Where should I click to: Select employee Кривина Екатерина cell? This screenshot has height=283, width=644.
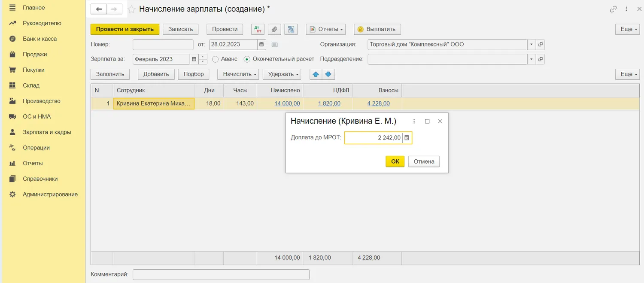coord(154,103)
